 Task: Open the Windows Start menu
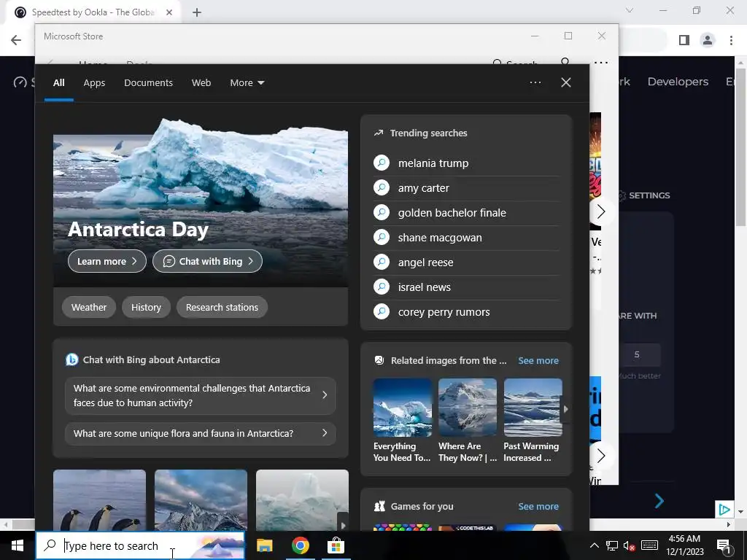[x=18, y=545]
